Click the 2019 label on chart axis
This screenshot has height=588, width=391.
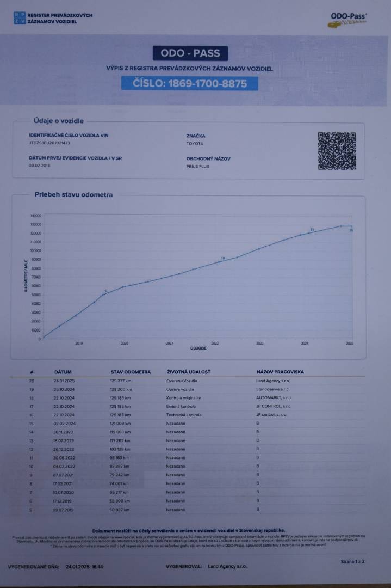79,343
